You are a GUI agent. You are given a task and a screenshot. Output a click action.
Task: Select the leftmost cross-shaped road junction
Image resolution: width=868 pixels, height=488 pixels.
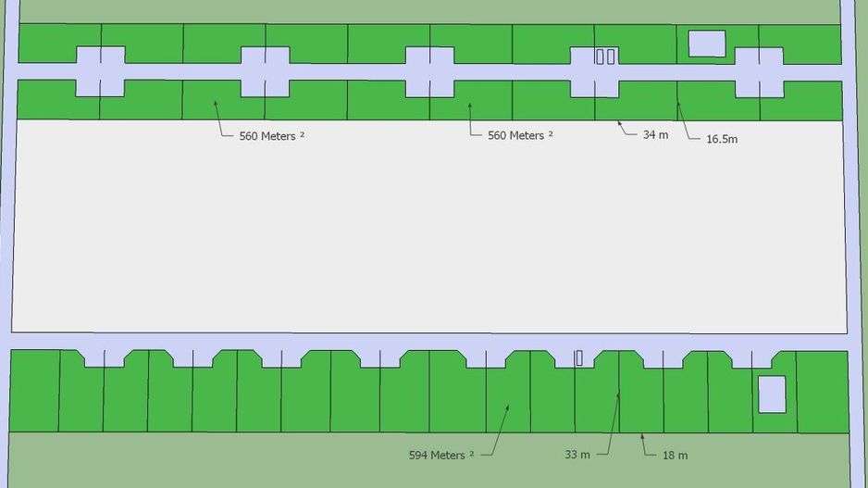tap(99, 71)
